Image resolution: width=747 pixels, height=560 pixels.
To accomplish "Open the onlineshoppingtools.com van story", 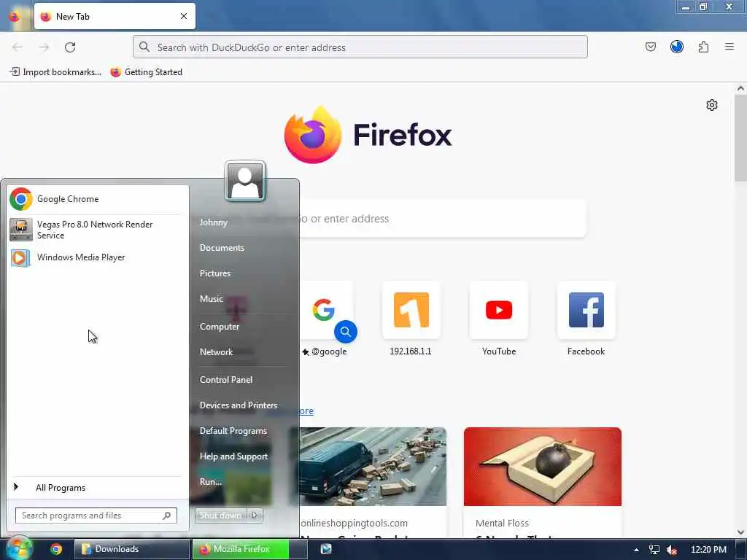I will 373,483.
